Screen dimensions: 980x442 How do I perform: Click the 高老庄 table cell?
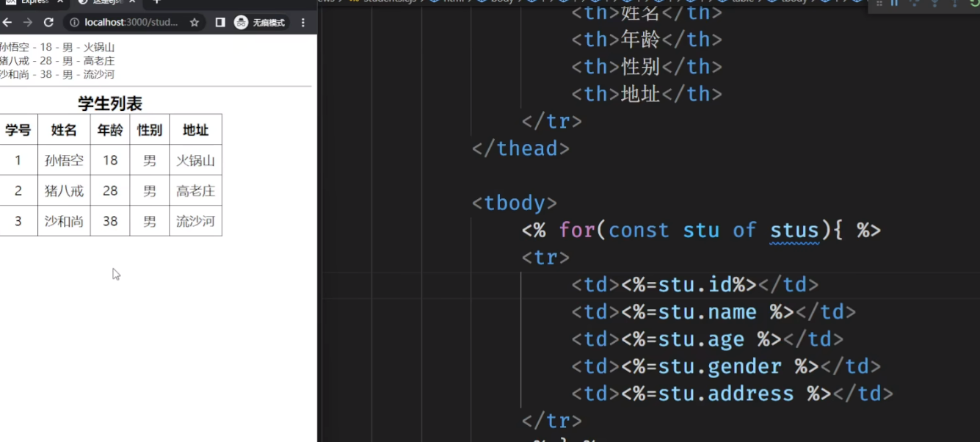[x=195, y=191]
